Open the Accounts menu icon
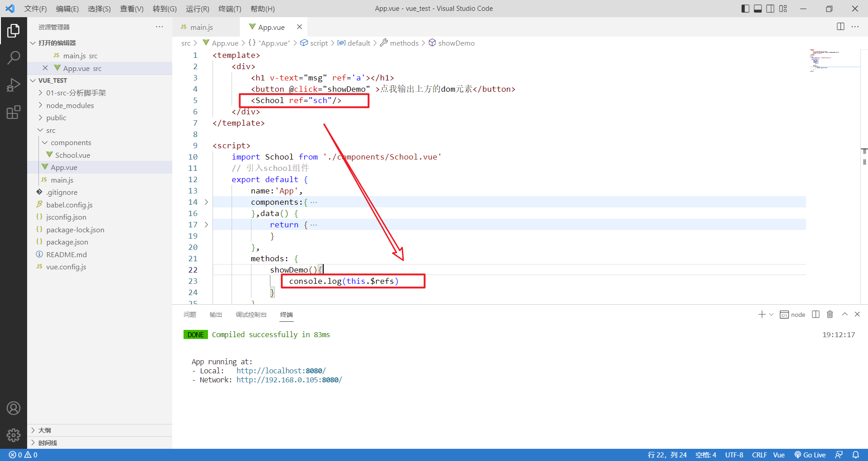The height and width of the screenshot is (461, 868). [14, 408]
